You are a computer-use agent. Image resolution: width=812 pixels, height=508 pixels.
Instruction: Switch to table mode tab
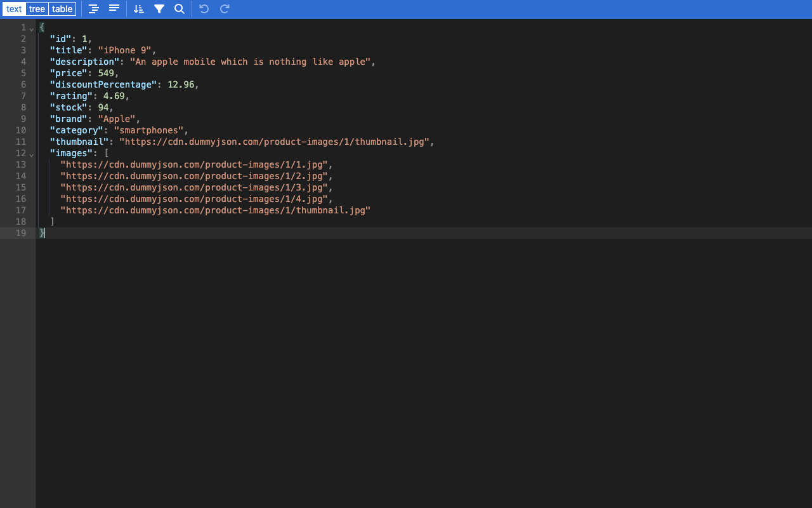pyautogui.click(x=62, y=9)
